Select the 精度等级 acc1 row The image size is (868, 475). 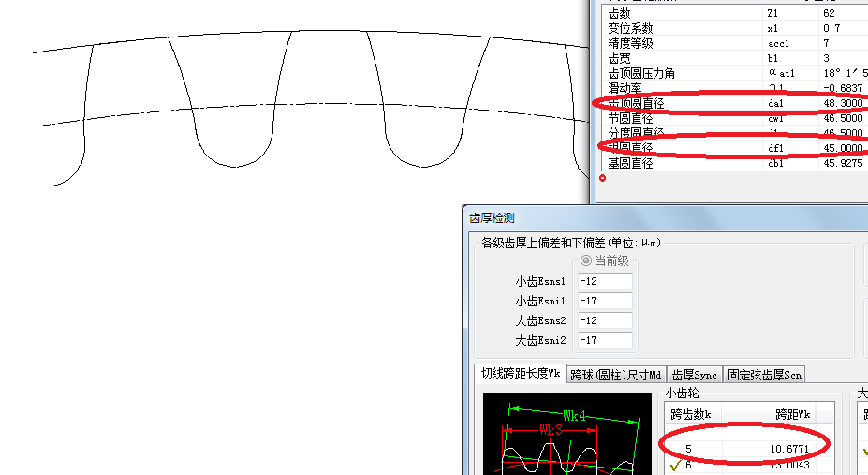(735, 43)
